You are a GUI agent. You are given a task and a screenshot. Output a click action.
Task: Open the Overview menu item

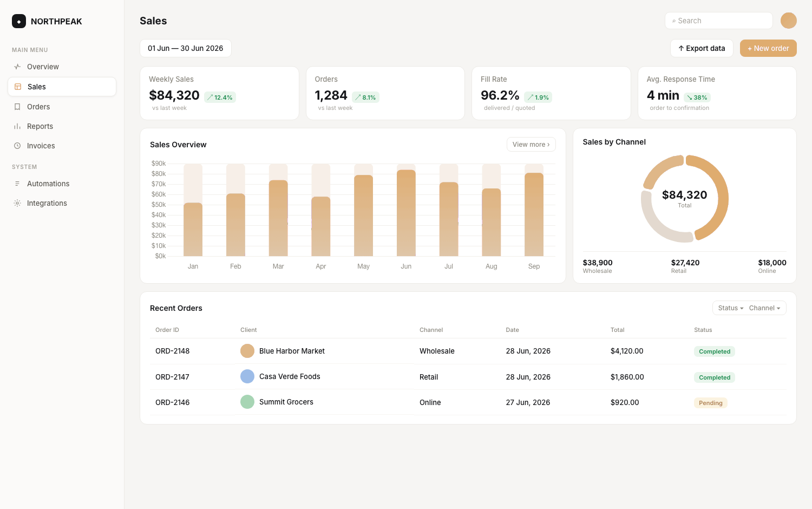tap(62, 67)
